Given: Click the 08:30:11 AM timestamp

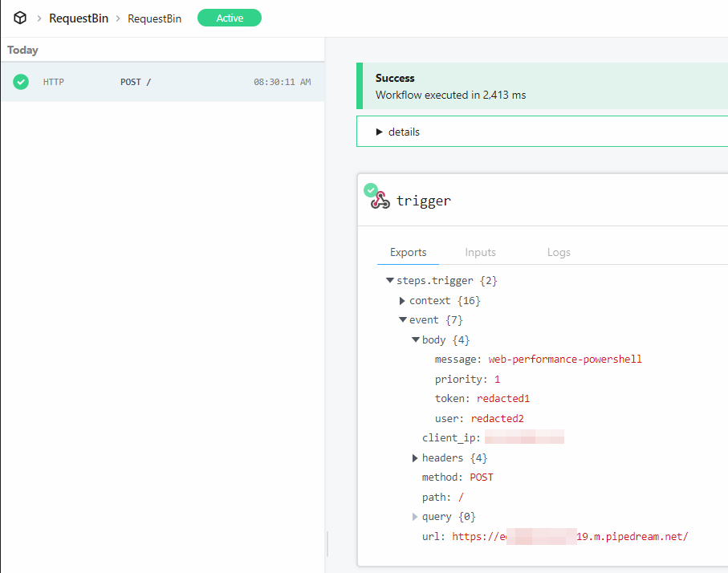Looking at the screenshot, I should (x=283, y=82).
